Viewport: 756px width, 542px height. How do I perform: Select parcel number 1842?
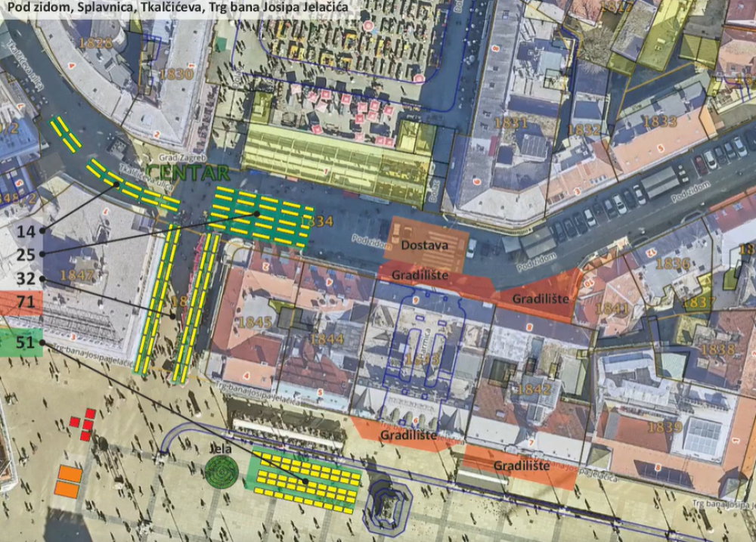point(534,389)
